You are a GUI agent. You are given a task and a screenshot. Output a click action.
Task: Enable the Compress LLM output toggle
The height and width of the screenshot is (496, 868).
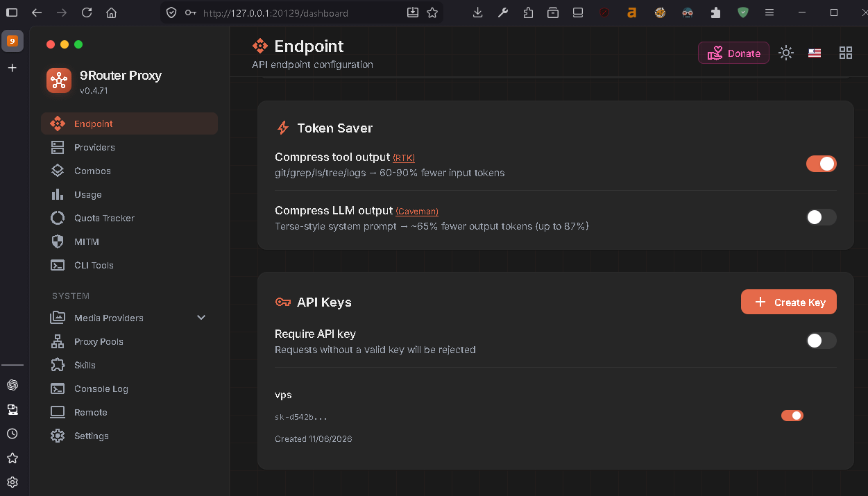pos(821,217)
